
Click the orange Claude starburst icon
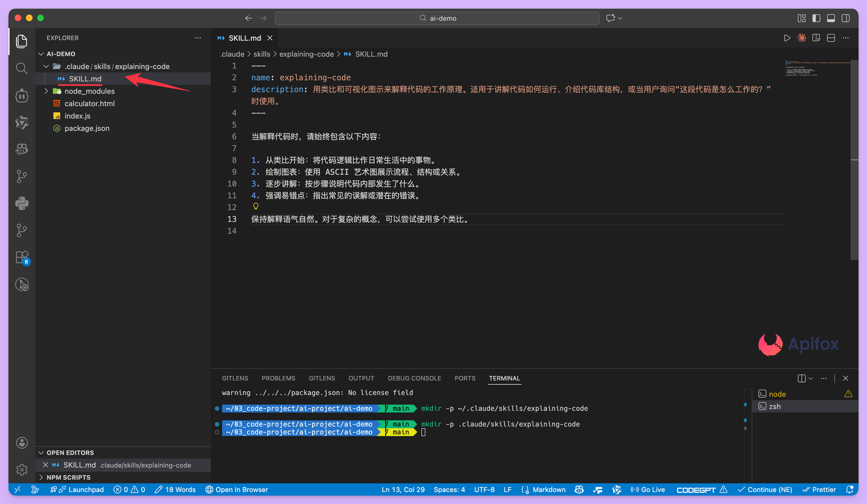[x=802, y=38]
